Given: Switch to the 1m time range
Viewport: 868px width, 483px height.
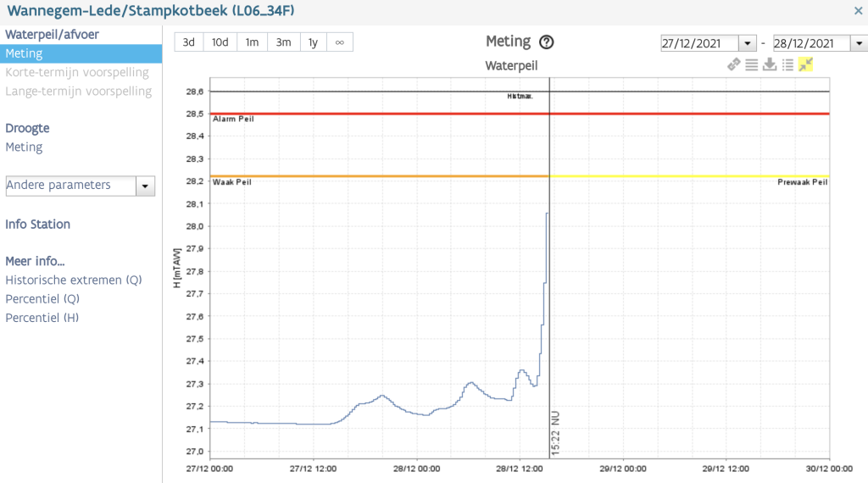Looking at the screenshot, I should 252,42.
